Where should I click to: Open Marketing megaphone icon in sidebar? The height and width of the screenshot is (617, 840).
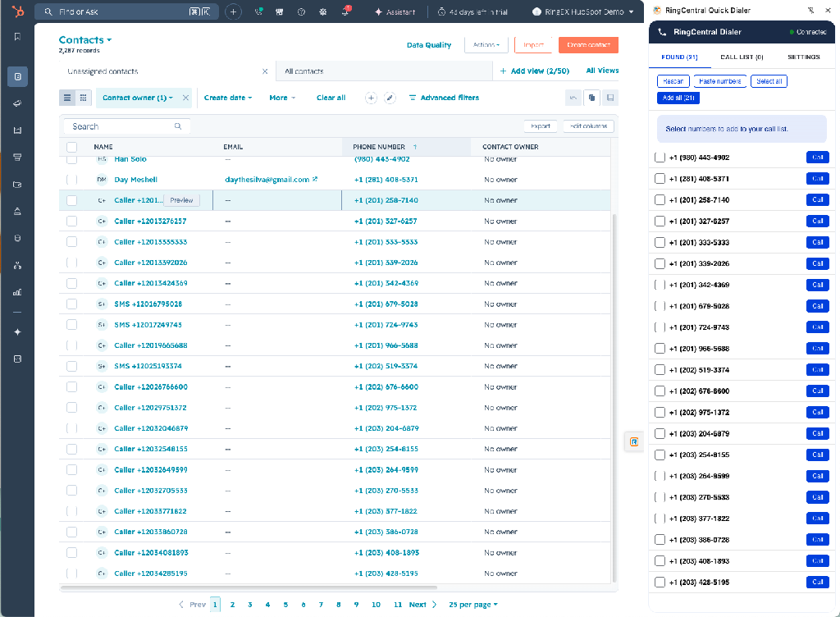click(x=18, y=103)
